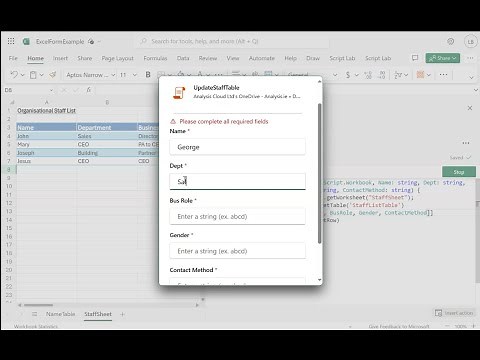This screenshot has width=480, height=360.
Task: Expand the currency format dropdown arrow
Action: pyautogui.click(x=356, y=75)
